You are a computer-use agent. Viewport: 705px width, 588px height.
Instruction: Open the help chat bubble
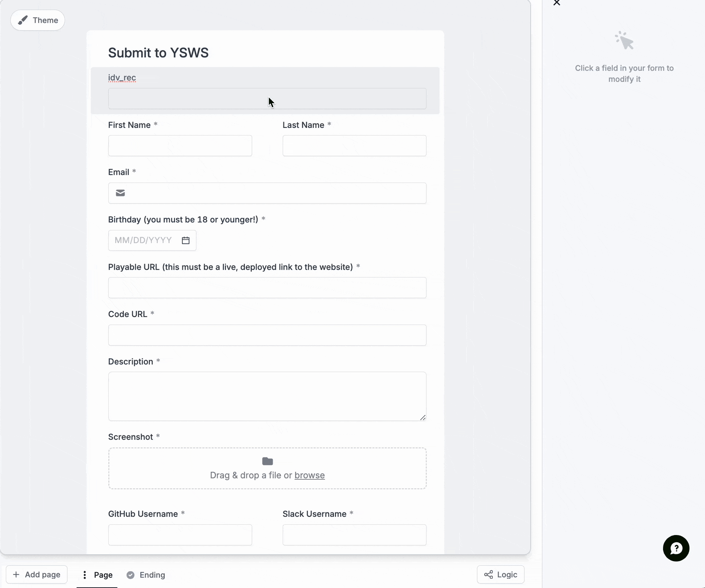tap(676, 548)
